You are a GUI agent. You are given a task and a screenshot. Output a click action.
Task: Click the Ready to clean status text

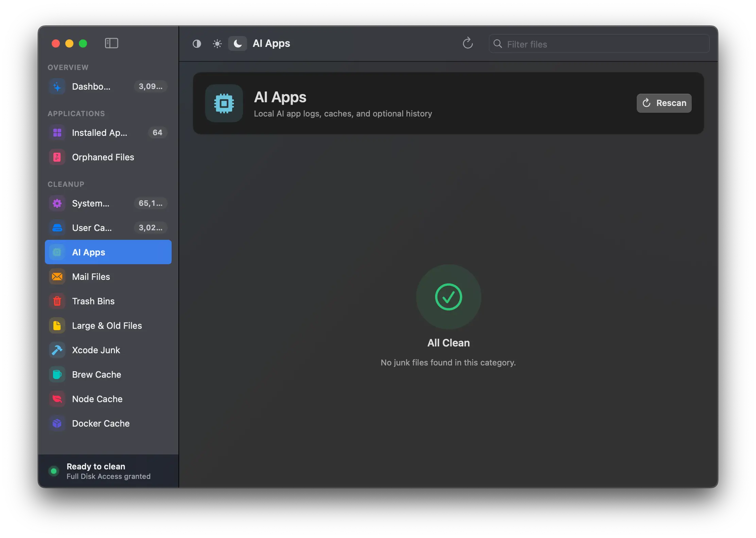(x=96, y=466)
